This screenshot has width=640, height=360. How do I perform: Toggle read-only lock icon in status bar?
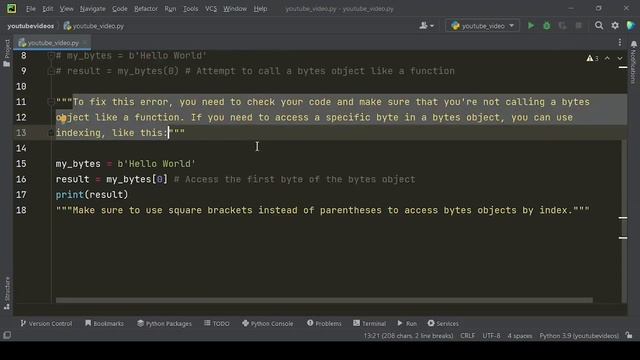[629, 336]
